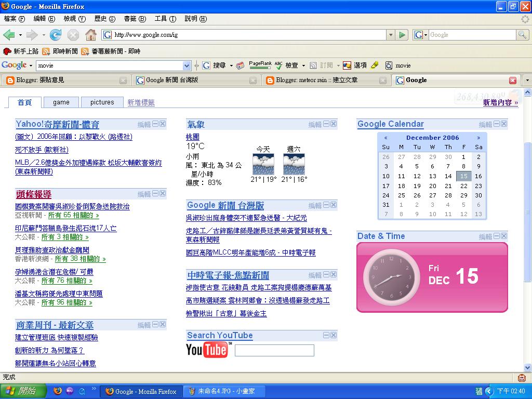Click the 新增內容 link
Viewport: 532px width, 399px height.
(500, 102)
